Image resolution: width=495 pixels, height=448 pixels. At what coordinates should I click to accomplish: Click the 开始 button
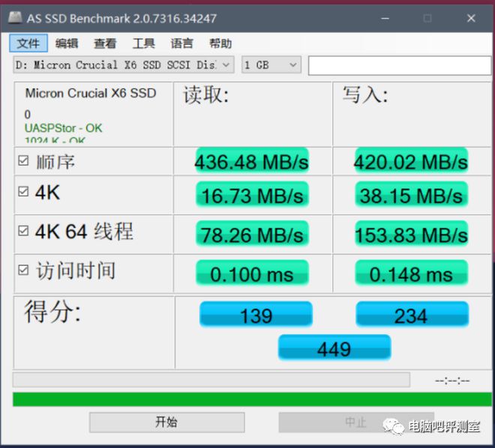tap(167, 422)
